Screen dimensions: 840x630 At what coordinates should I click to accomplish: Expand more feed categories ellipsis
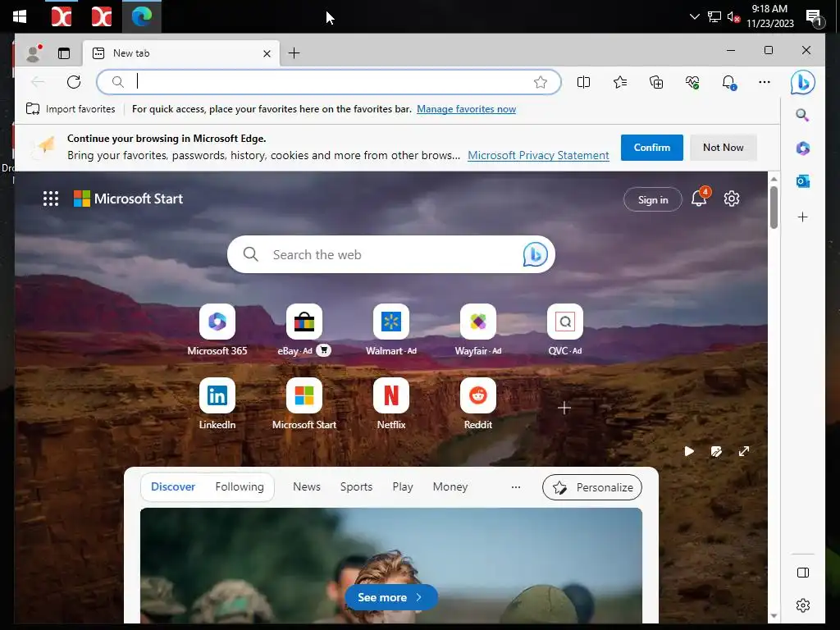pyautogui.click(x=515, y=487)
